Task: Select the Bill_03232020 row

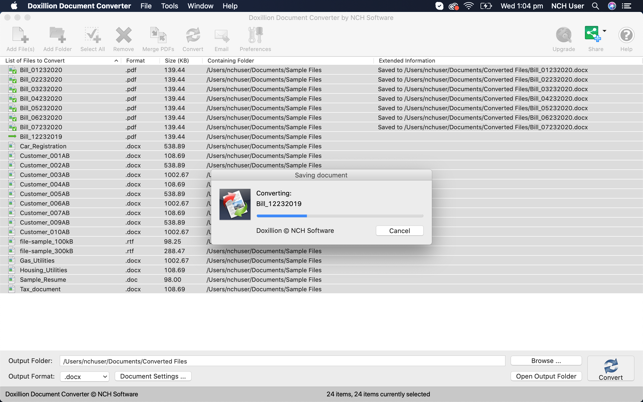Action: click(322, 89)
